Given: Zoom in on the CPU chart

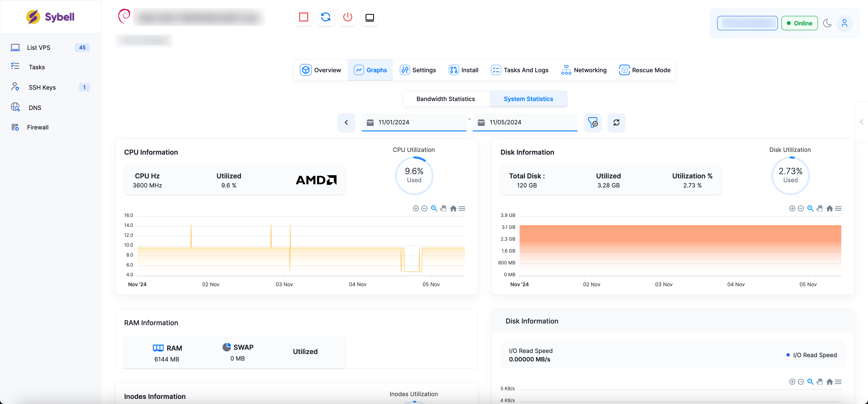Looking at the screenshot, I should coord(416,209).
